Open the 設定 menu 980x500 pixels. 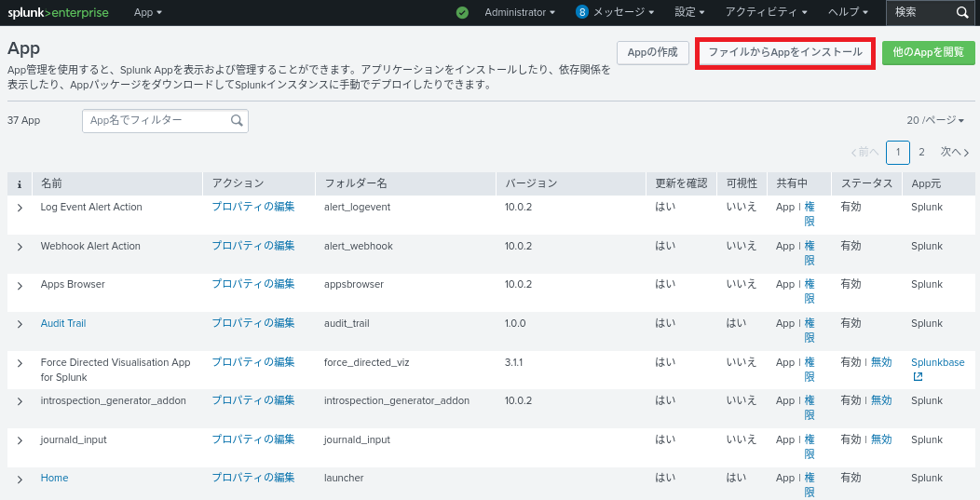[688, 12]
